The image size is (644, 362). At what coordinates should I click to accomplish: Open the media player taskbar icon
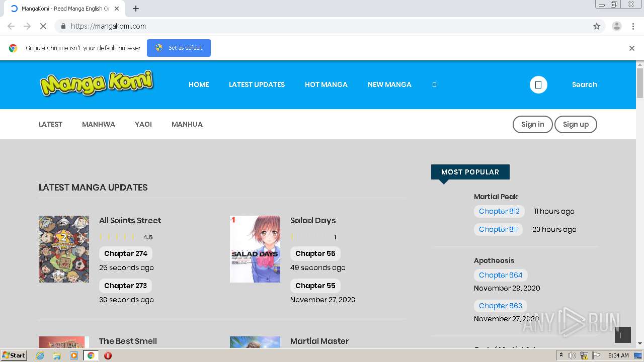74,355
